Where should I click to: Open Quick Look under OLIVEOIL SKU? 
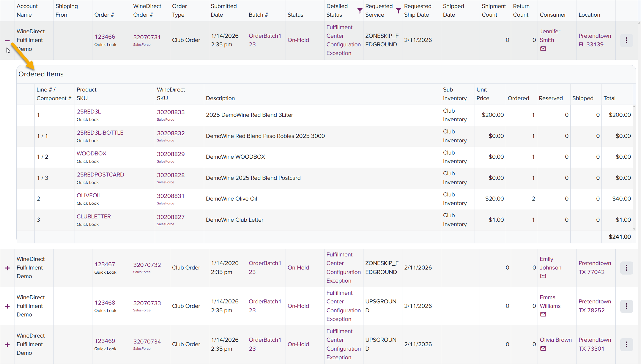click(x=87, y=203)
